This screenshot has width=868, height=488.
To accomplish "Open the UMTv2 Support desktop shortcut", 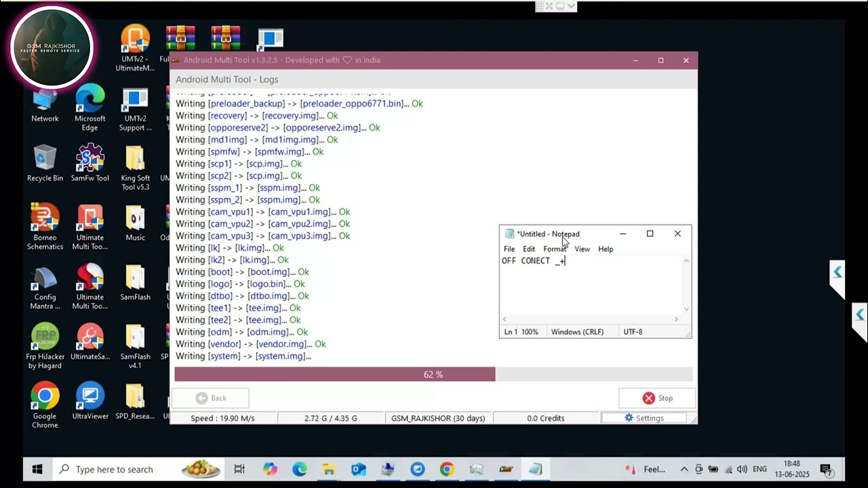I will [x=135, y=110].
